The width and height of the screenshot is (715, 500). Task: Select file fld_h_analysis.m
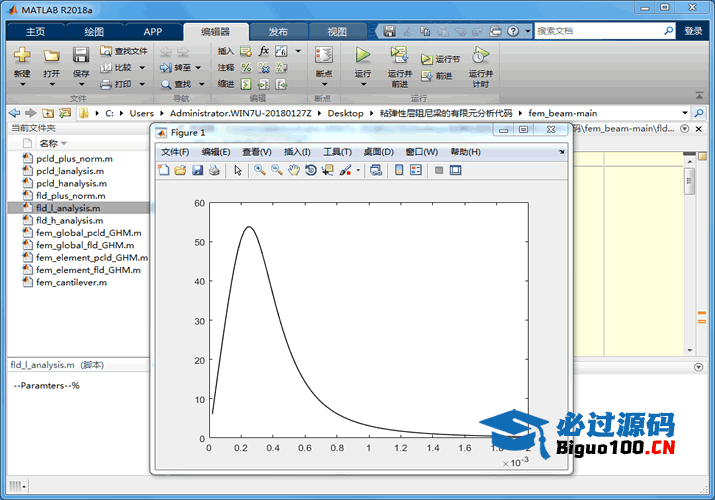pos(70,221)
